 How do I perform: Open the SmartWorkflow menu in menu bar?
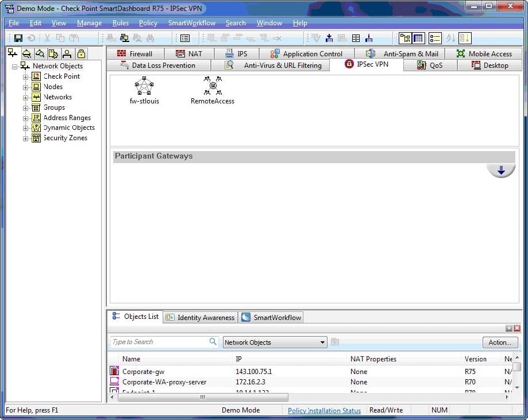191,23
